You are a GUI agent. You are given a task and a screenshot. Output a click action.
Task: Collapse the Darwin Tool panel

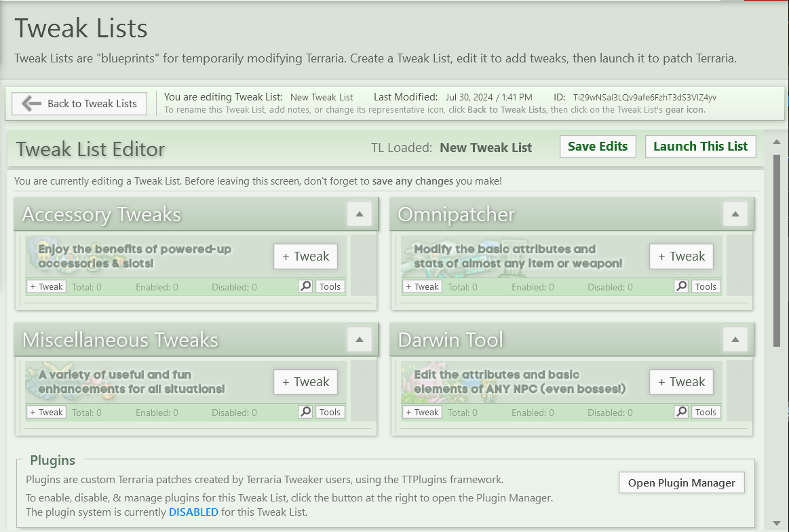point(735,340)
